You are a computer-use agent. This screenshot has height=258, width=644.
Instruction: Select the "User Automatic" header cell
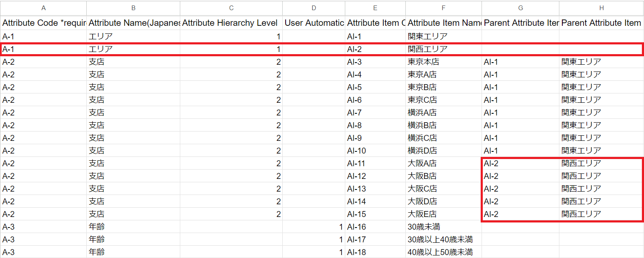(314, 23)
